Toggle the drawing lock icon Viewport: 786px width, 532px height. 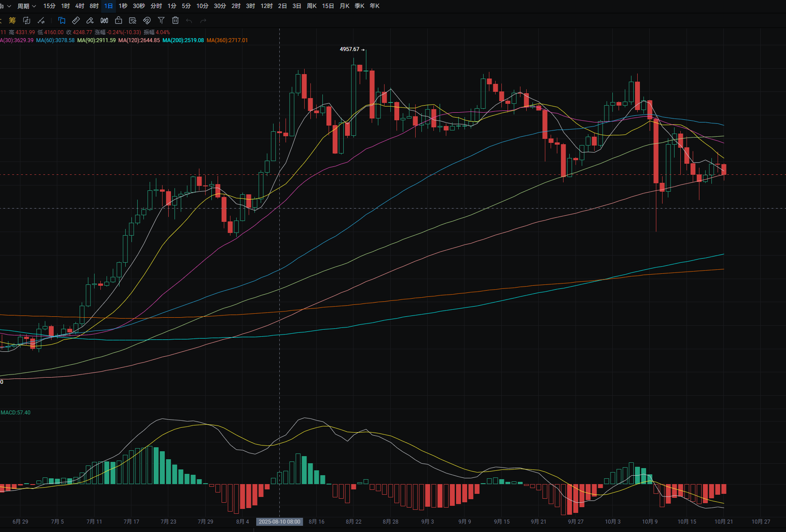coord(119,20)
